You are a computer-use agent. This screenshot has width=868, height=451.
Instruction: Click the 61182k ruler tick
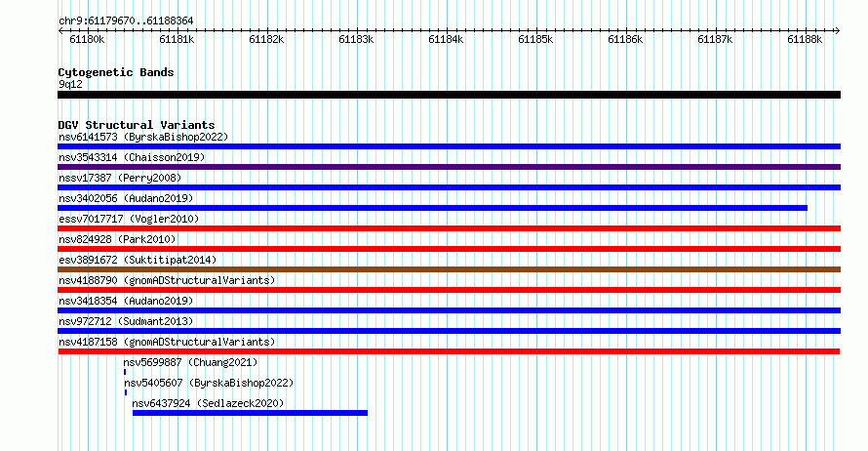point(266,39)
